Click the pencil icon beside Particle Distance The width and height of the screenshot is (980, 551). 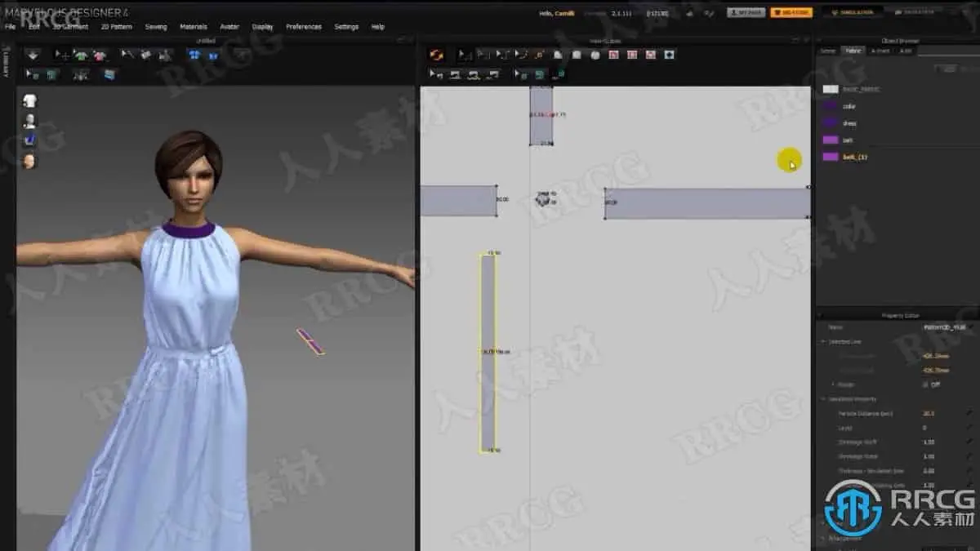[x=969, y=414]
